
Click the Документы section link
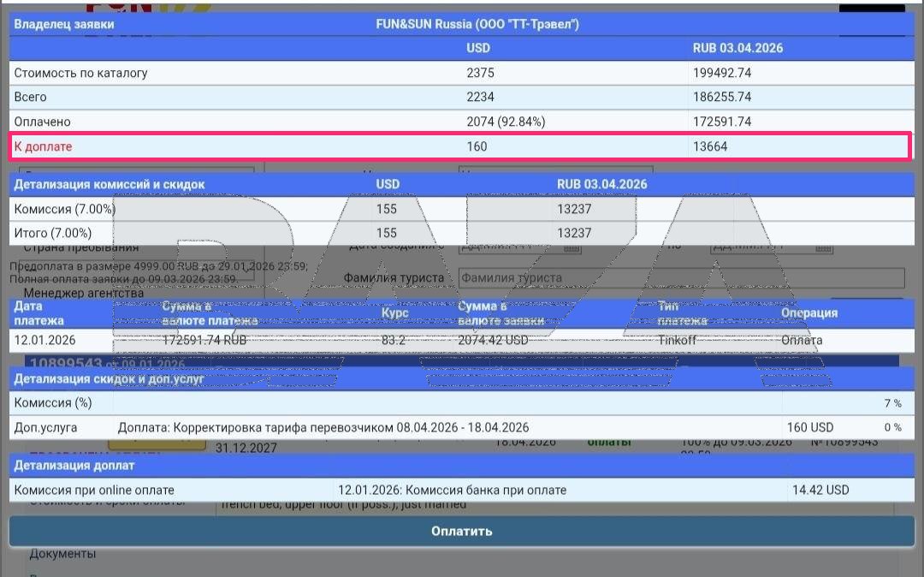pyautogui.click(x=62, y=554)
